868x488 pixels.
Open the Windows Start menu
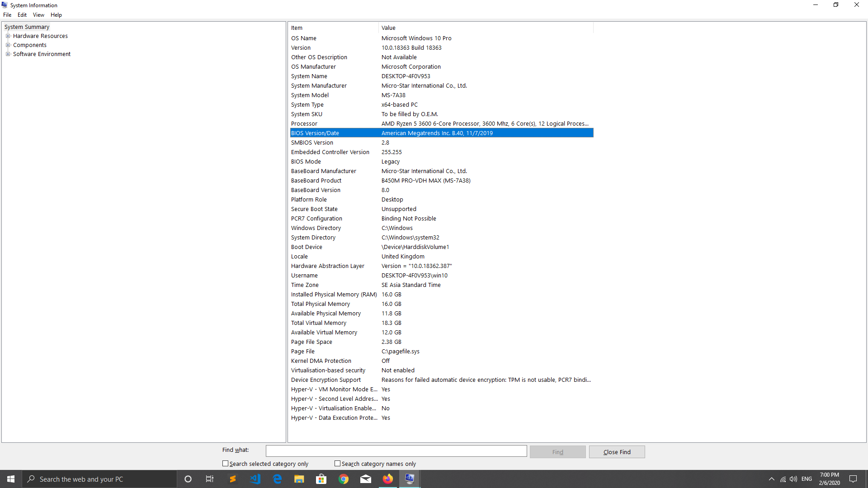click(x=11, y=479)
